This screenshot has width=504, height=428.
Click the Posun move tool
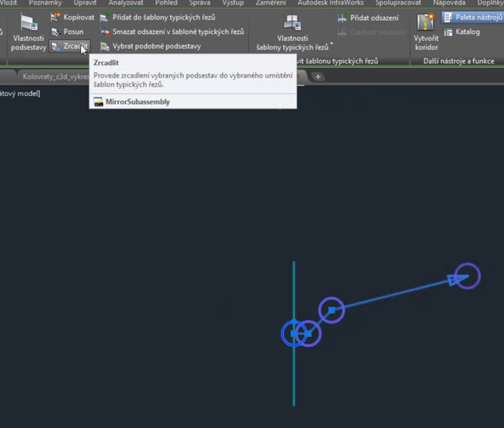pos(68,32)
